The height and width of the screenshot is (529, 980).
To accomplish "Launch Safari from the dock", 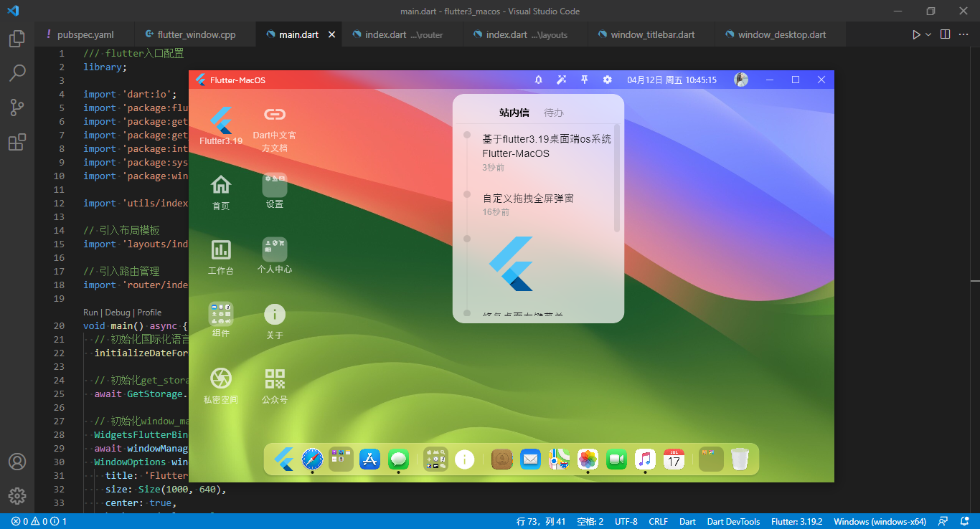I will 312,459.
